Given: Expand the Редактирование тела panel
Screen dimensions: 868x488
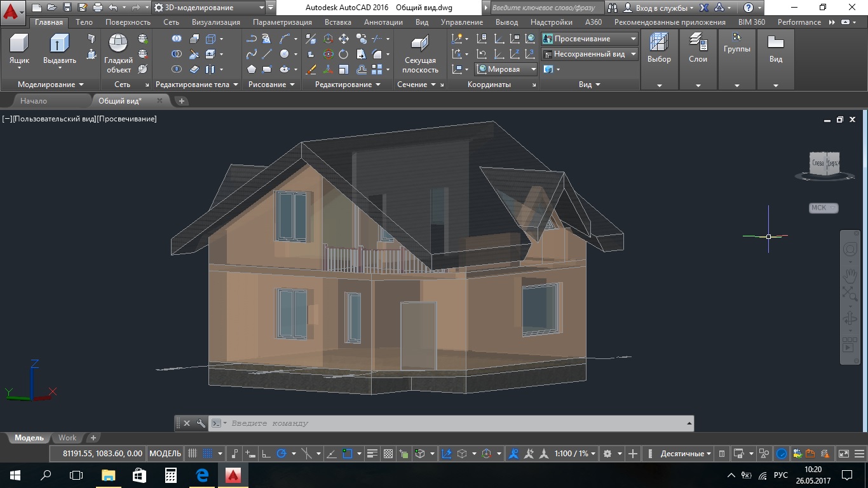Looking at the screenshot, I should click(197, 85).
